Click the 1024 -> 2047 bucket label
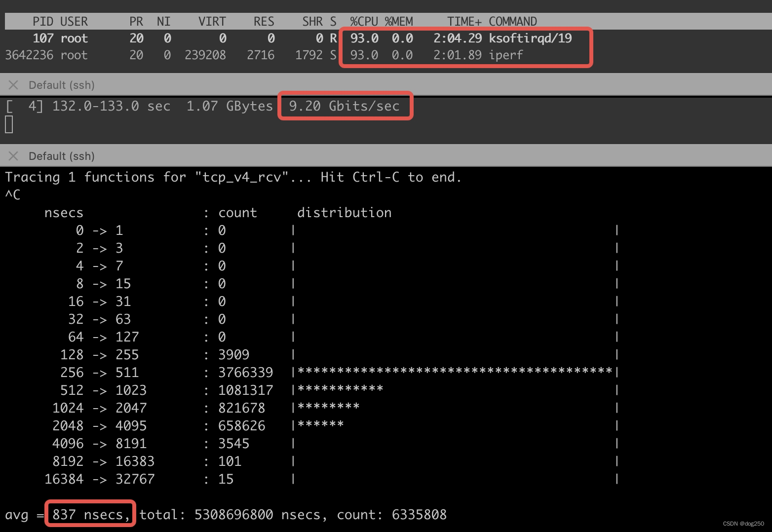The width and height of the screenshot is (772, 532). tap(99, 408)
